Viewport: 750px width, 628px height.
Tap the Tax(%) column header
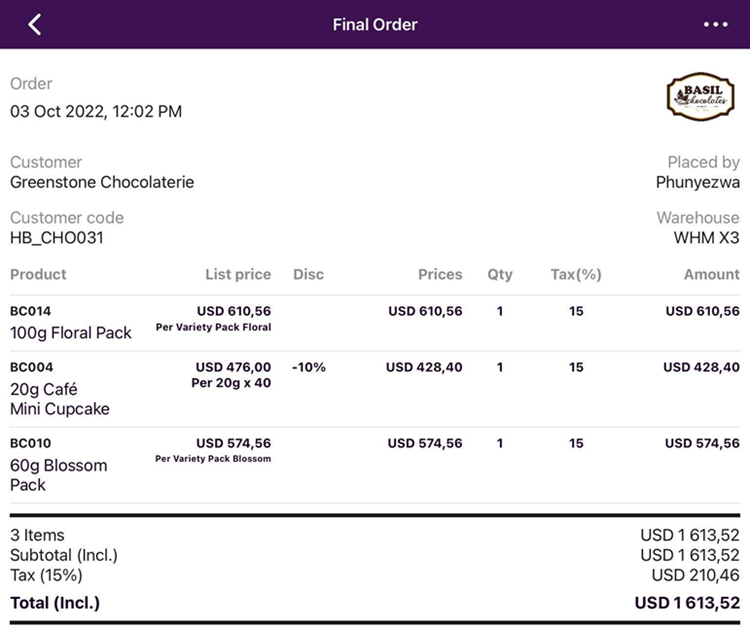pyautogui.click(x=576, y=274)
